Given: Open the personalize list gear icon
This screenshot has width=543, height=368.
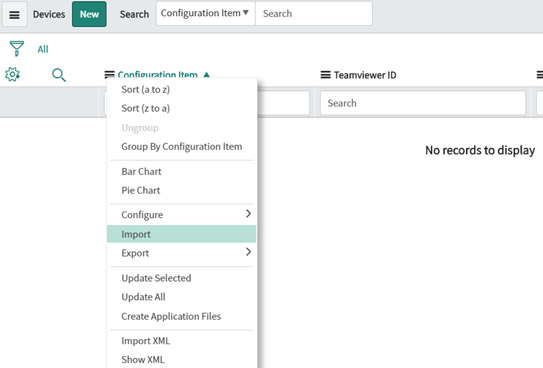Looking at the screenshot, I should tap(12, 74).
